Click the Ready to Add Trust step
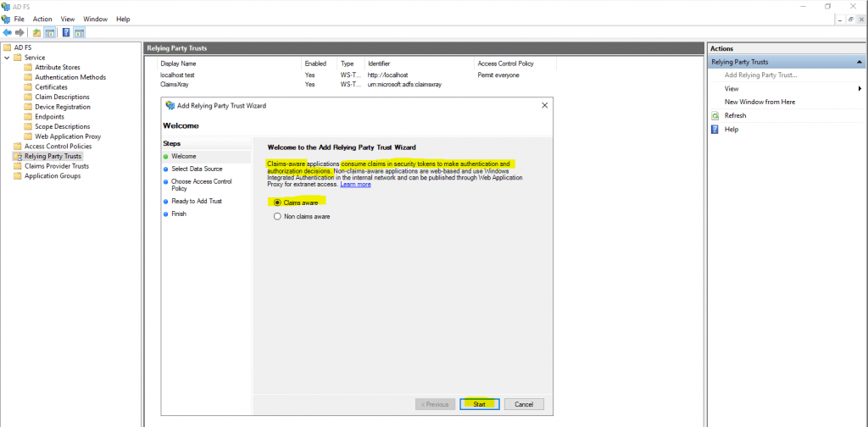868x427 pixels. 197,202
